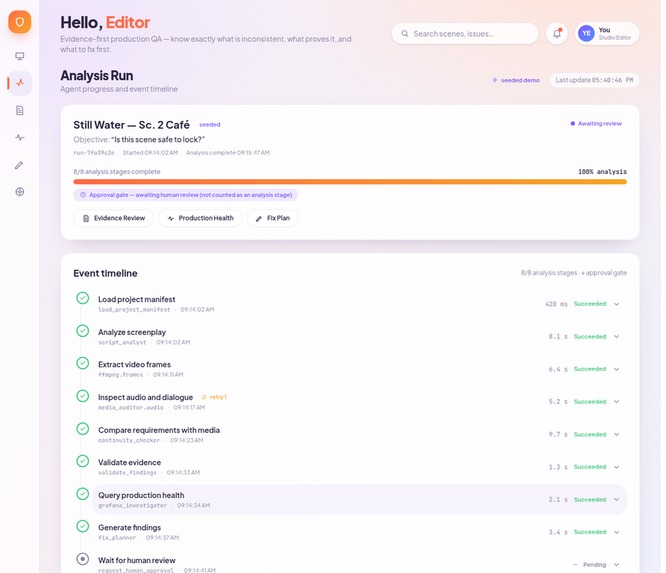Expand the Load project manifest row
The height and width of the screenshot is (573, 666).
coord(616,304)
